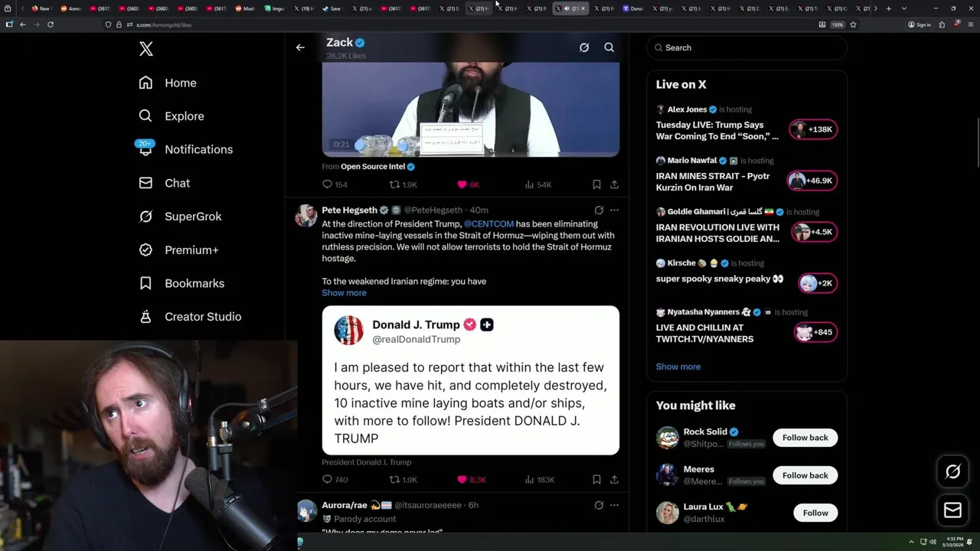This screenshot has height=551, width=980.
Task: Bookmark the Open Source Intel video post
Action: point(596,184)
